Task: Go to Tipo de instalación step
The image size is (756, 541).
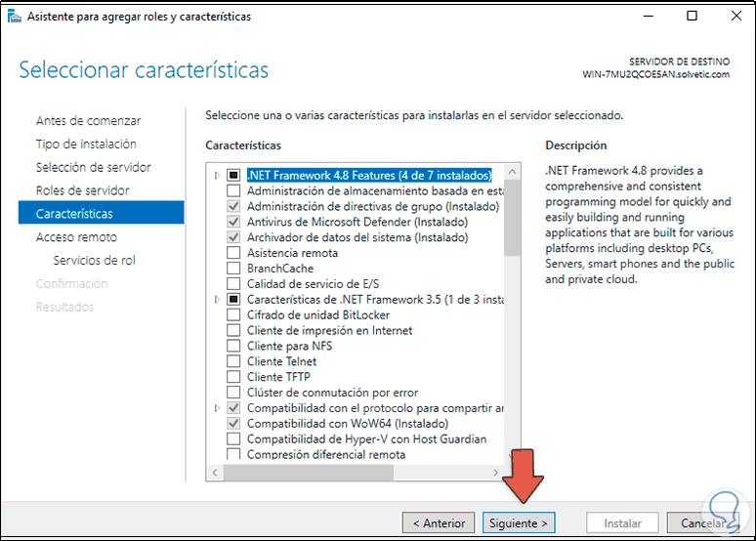Action: tap(86, 144)
